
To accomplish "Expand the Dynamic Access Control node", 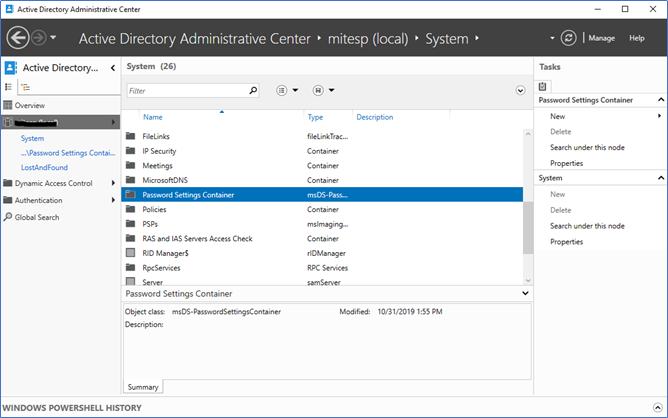I will (112, 183).
